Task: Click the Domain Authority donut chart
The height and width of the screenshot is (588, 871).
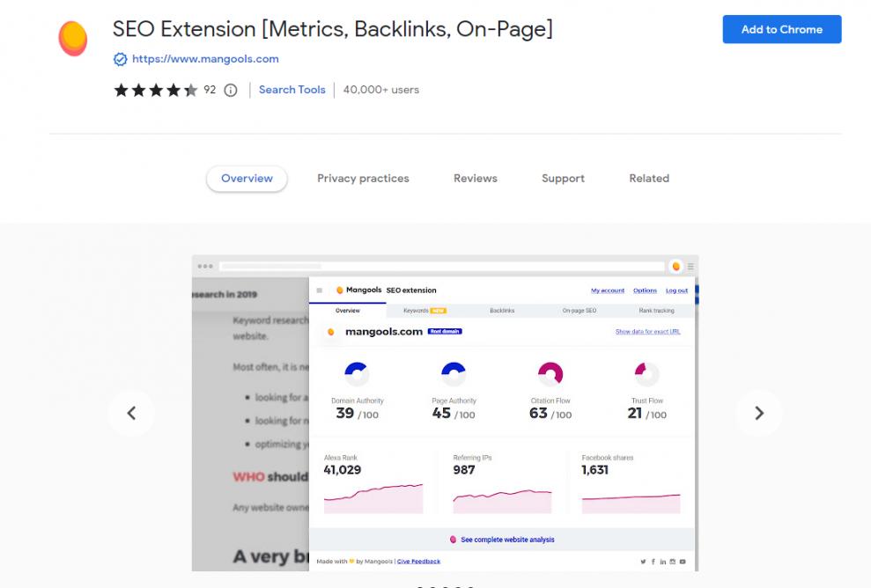Action: point(357,374)
